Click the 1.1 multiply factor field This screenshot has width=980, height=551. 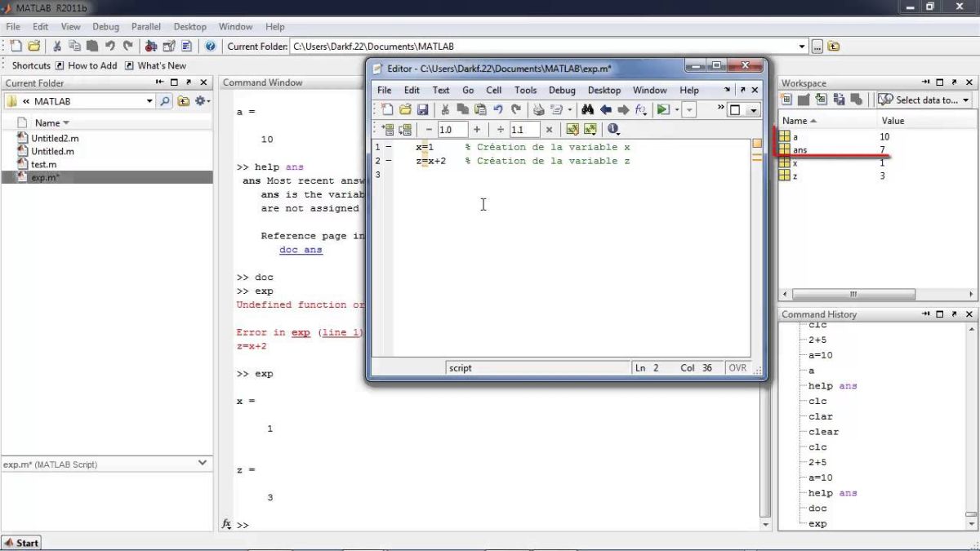pyautogui.click(x=524, y=129)
